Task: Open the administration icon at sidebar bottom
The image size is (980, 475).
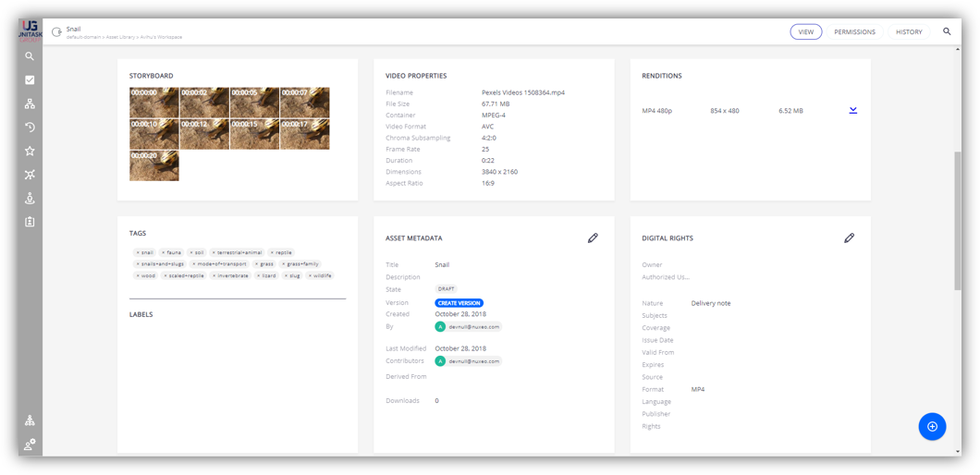Action: pyautogui.click(x=30, y=445)
